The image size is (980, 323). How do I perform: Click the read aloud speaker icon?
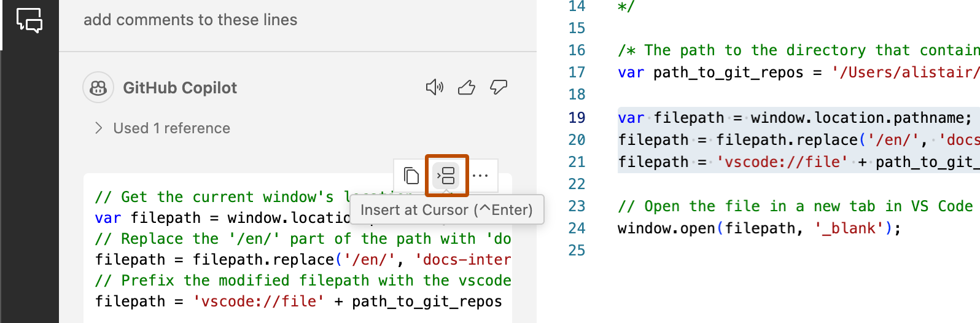pyautogui.click(x=434, y=87)
